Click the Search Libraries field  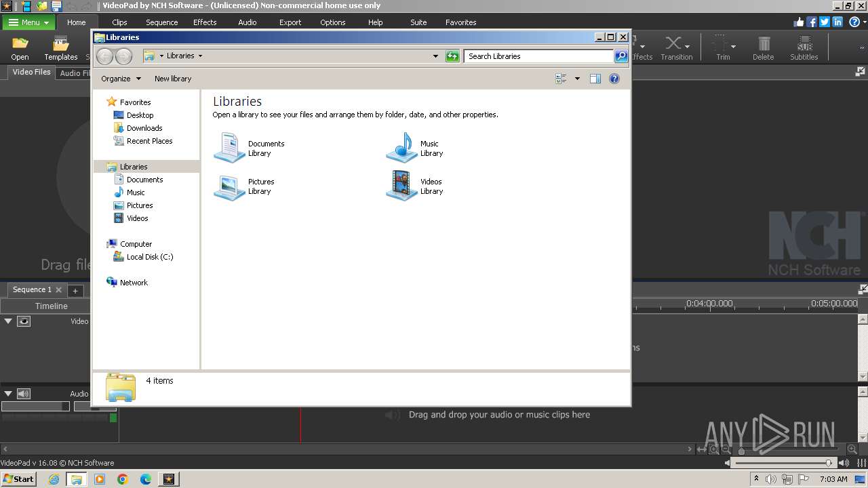(x=539, y=56)
